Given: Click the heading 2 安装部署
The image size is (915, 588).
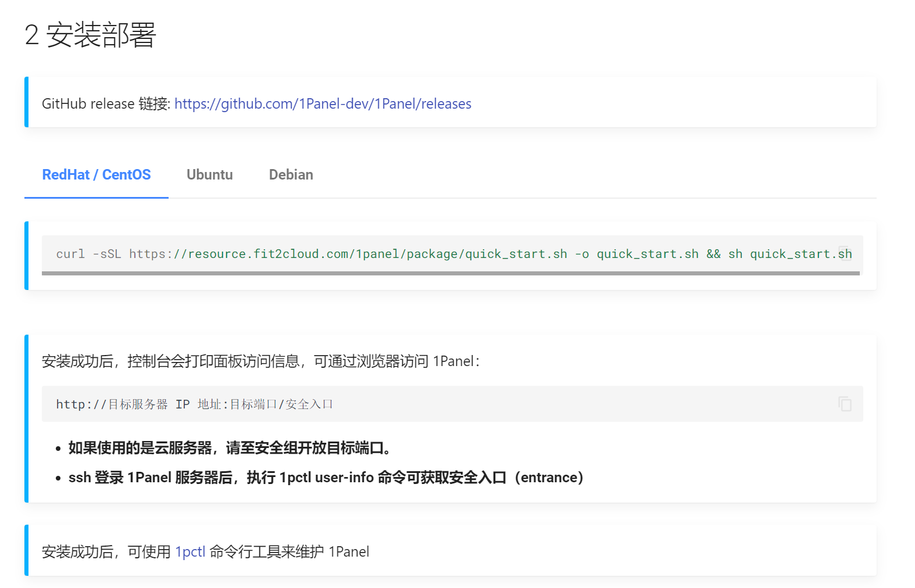Looking at the screenshot, I should point(90,35).
